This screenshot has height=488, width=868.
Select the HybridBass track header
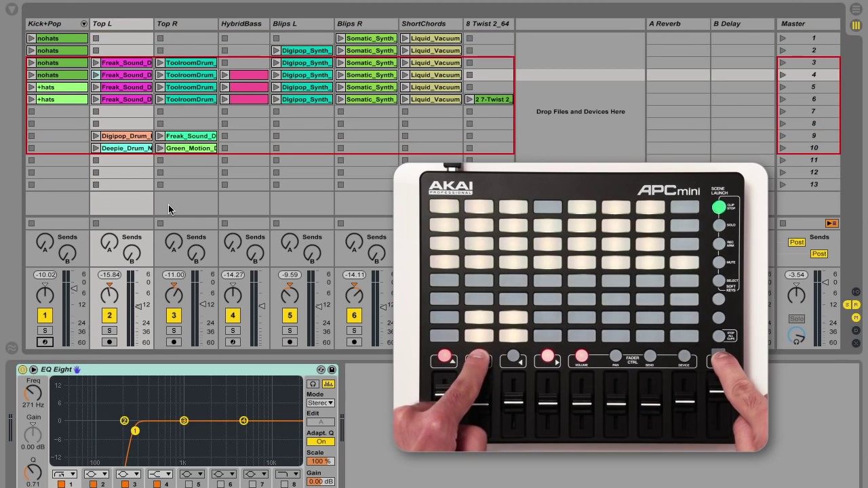[244, 24]
